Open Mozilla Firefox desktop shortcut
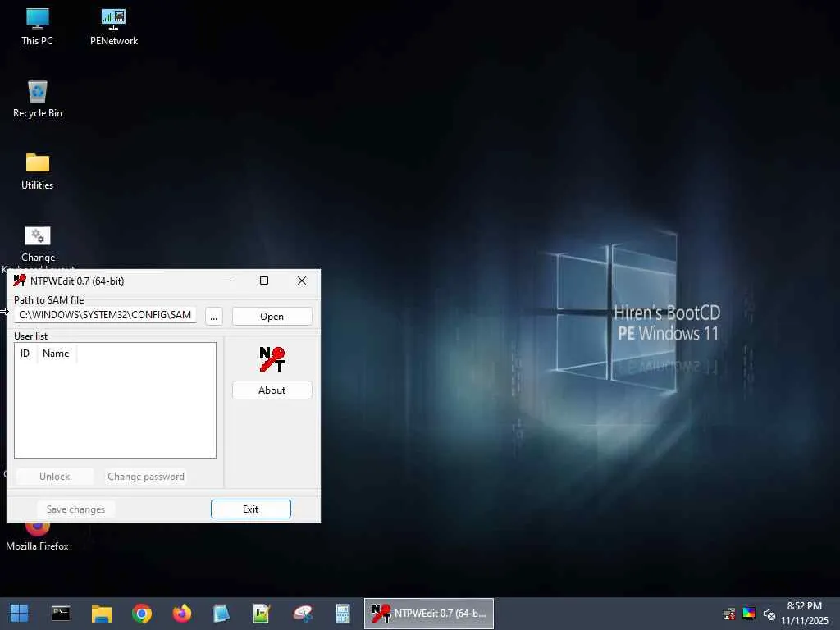The image size is (840, 630). point(38,536)
